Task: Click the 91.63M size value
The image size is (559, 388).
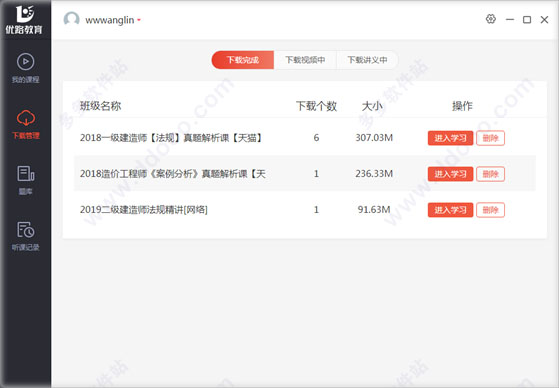Action: click(374, 209)
